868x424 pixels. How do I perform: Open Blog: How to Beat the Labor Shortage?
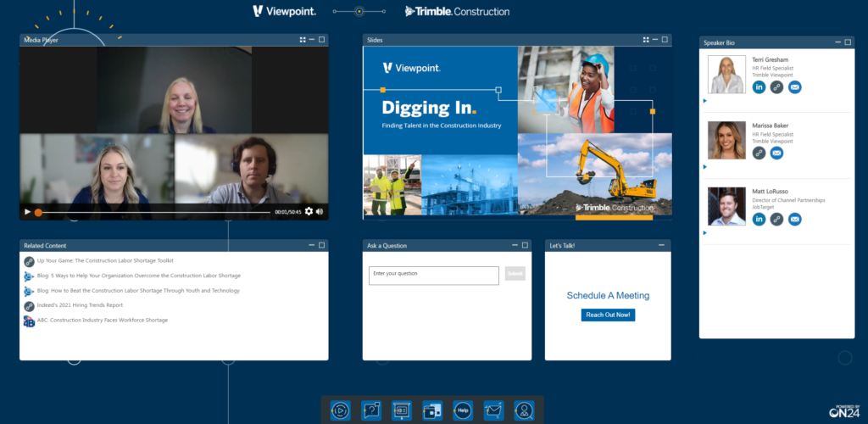click(x=138, y=290)
